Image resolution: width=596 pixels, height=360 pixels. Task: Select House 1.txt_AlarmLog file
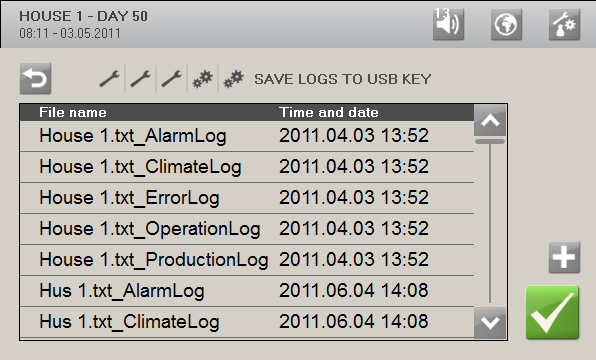point(247,136)
